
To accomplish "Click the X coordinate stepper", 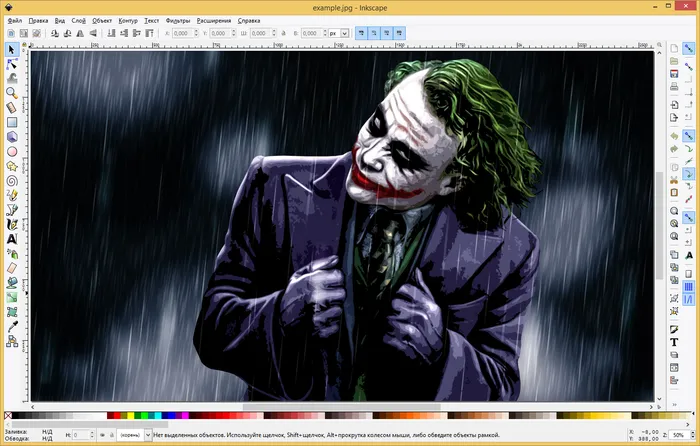I will (196, 33).
